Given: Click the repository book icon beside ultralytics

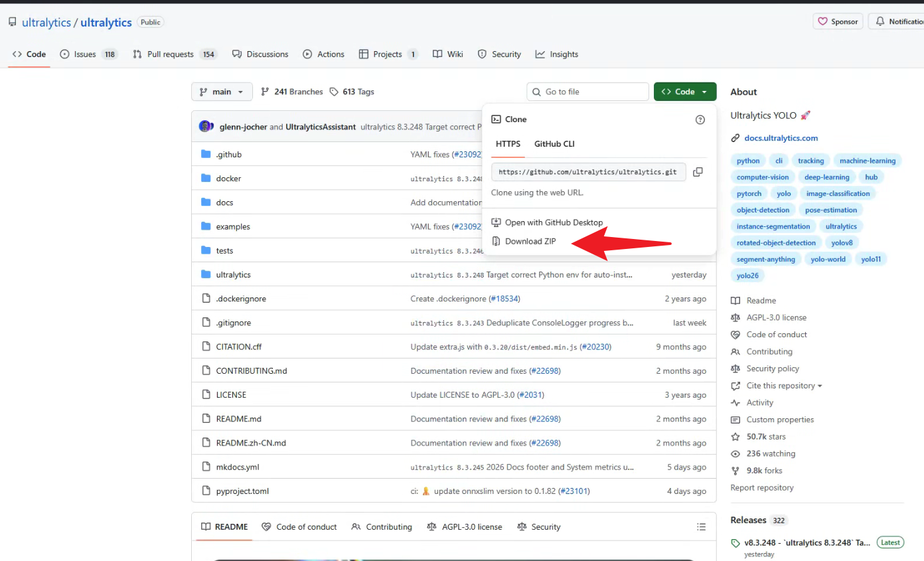Looking at the screenshot, I should click(x=12, y=22).
